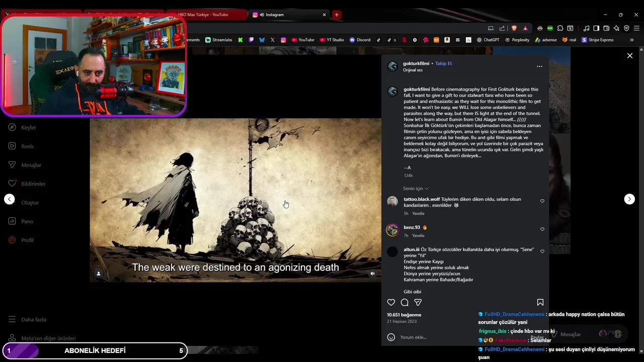Open browser hamburger main menu
The width and height of the screenshot is (644, 362).
[x=636, y=28]
